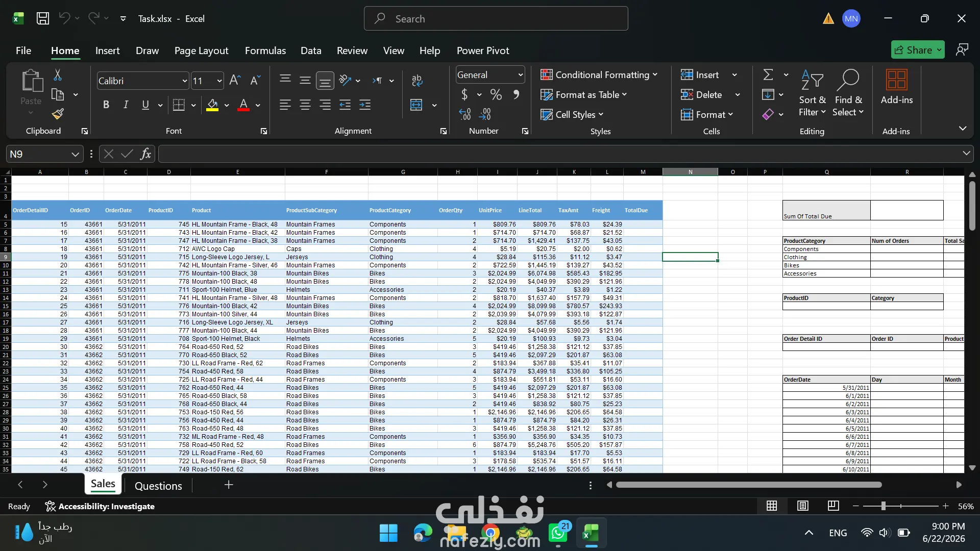Toggle Underline formatting
Image resolution: width=980 pixels, height=551 pixels.
click(145, 105)
